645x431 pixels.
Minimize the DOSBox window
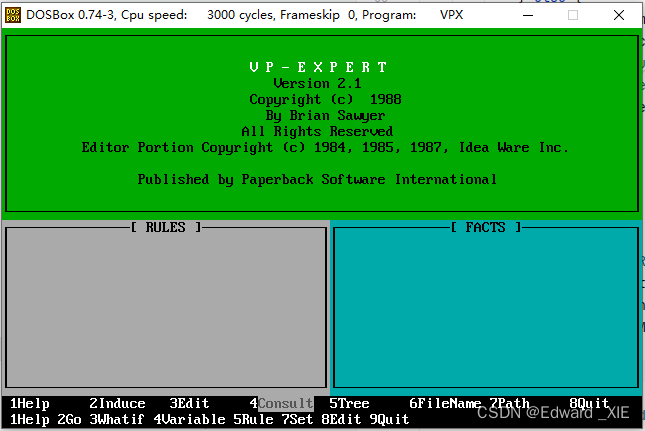528,15
